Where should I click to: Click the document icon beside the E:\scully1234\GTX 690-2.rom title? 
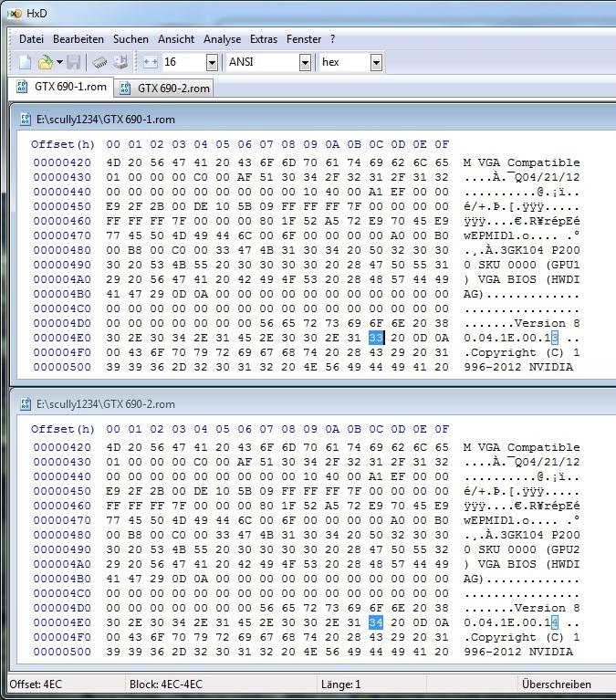(x=26, y=404)
